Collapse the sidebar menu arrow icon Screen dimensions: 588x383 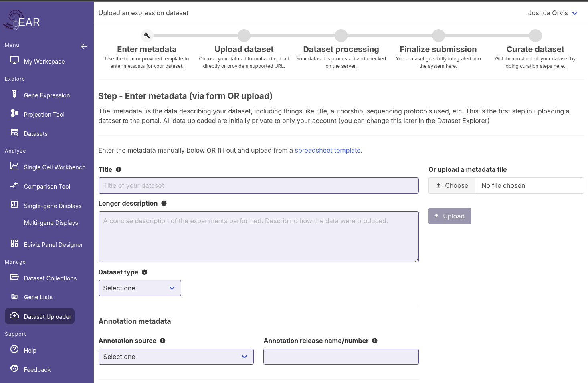point(83,46)
